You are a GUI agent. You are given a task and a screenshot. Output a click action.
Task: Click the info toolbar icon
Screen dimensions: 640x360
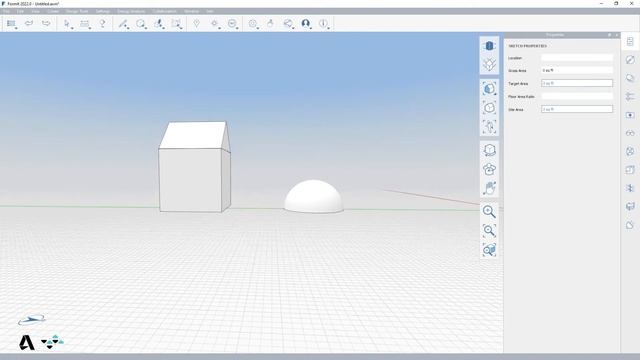(324, 24)
